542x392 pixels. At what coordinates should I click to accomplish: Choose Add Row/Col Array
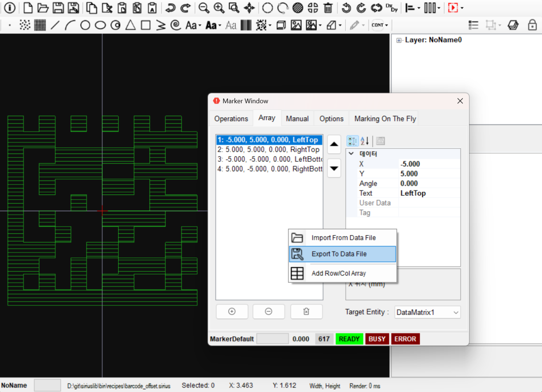point(343,273)
